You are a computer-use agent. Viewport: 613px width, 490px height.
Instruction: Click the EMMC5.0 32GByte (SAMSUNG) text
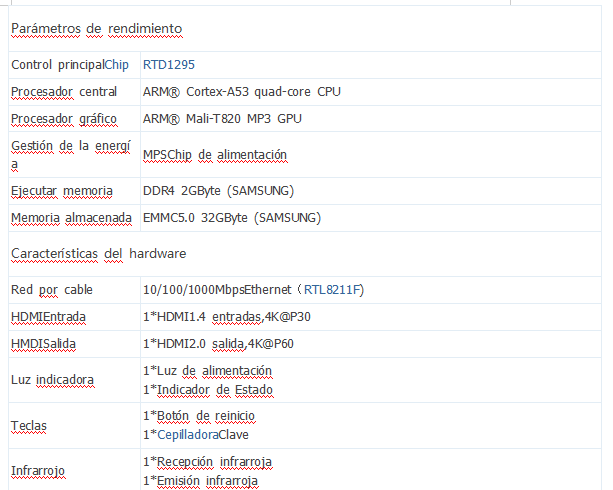pos(232,218)
